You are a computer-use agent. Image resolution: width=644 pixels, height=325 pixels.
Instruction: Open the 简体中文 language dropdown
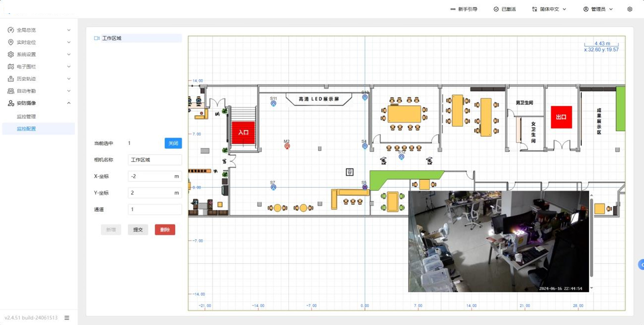click(x=549, y=9)
